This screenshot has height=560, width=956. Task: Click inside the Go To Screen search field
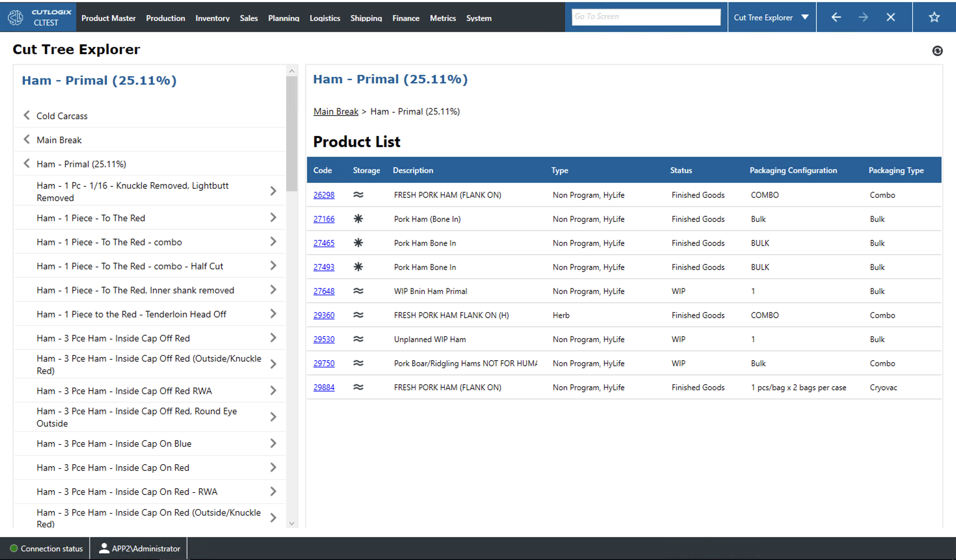[x=646, y=16]
